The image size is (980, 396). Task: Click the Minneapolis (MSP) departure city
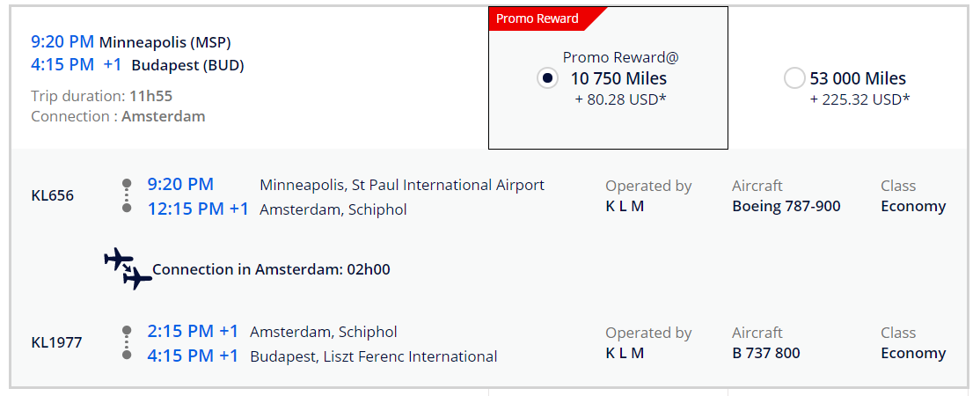pyautogui.click(x=165, y=41)
